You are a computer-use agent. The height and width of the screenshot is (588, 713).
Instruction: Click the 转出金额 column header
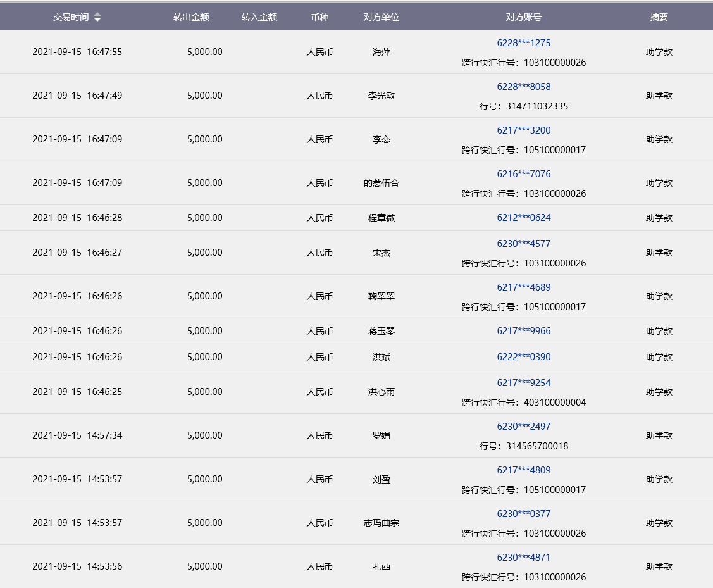click(x=191, y=18)
